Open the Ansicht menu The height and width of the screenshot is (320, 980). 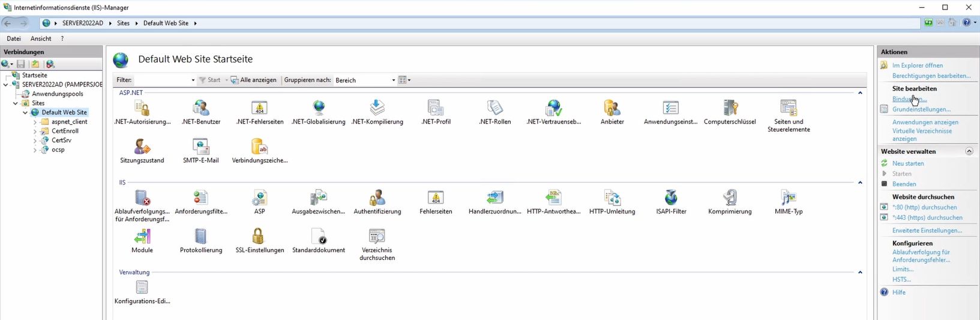[x=41, y=38]
